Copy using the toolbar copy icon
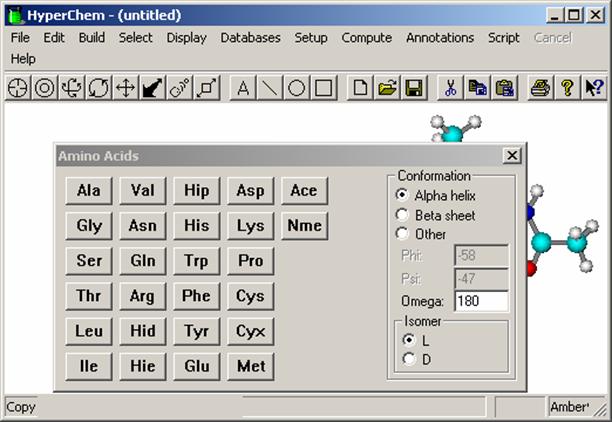This screenshot has width=612, height=422. 477,88
